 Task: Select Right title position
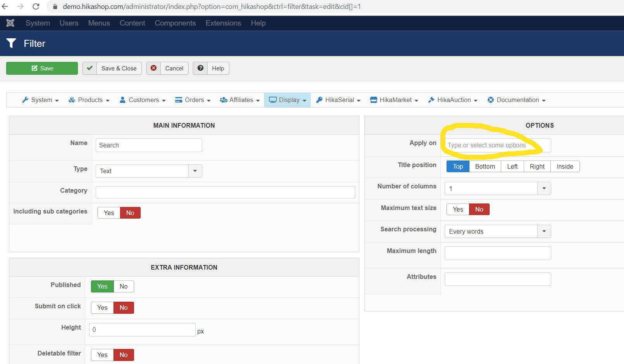(x=537, y=166)
